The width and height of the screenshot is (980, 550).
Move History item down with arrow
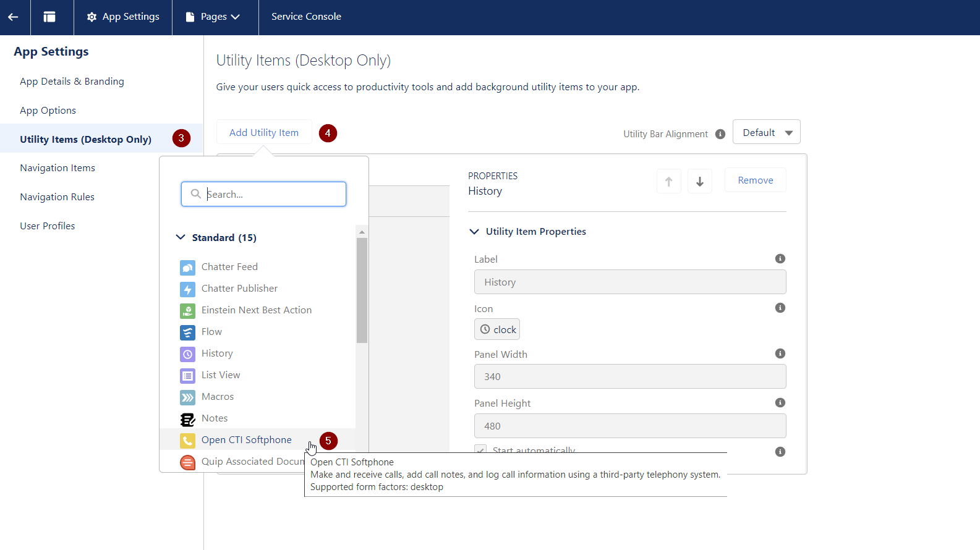700,181
